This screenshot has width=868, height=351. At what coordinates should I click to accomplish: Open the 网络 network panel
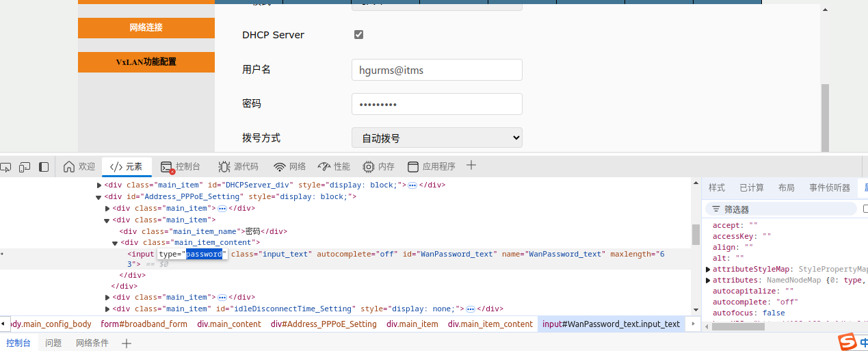point(289,167)
